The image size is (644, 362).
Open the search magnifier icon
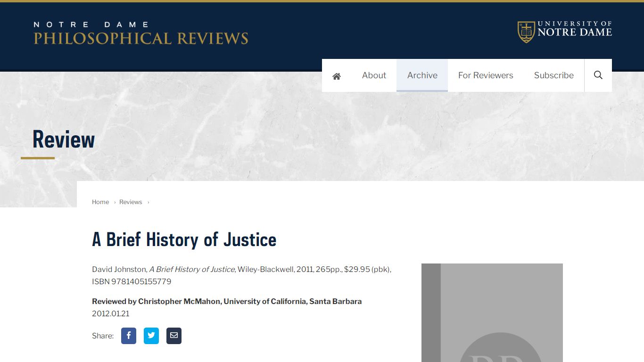(598, 75)
